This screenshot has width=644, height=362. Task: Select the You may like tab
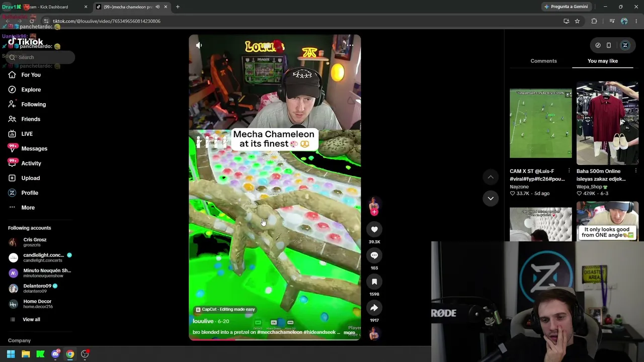(603, 61)
